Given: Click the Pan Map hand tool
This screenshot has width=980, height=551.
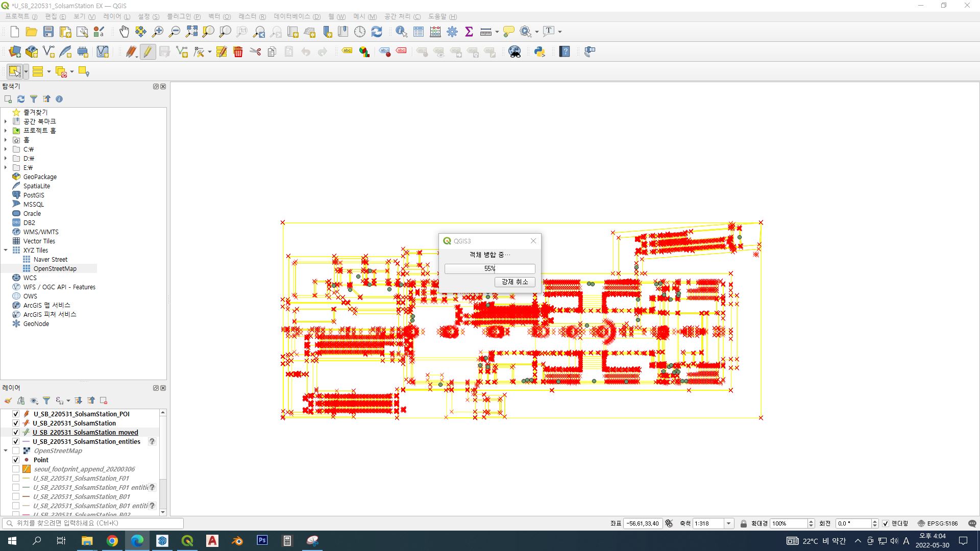Looking at the screenshot, I should pyautogui.click(x=124, y=32).
